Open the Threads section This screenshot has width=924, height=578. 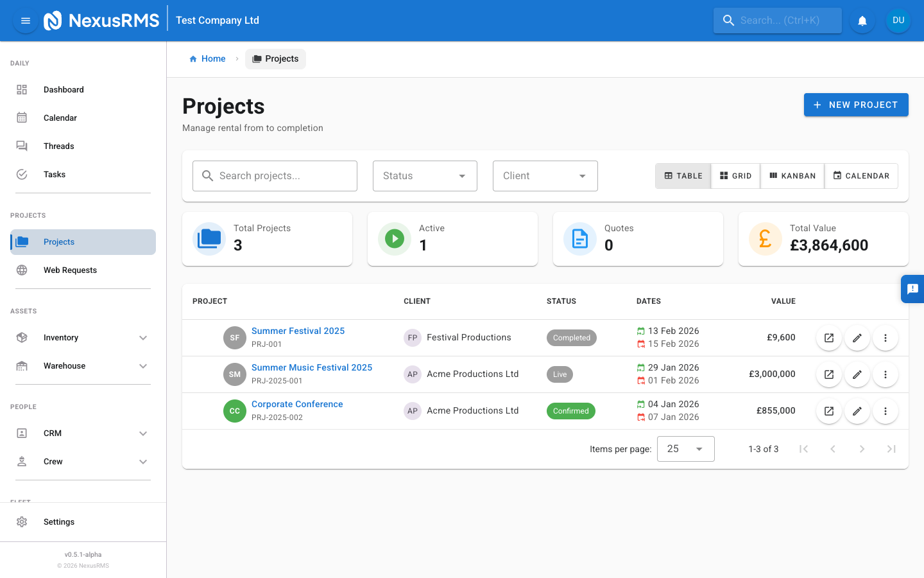coord(58,146)
